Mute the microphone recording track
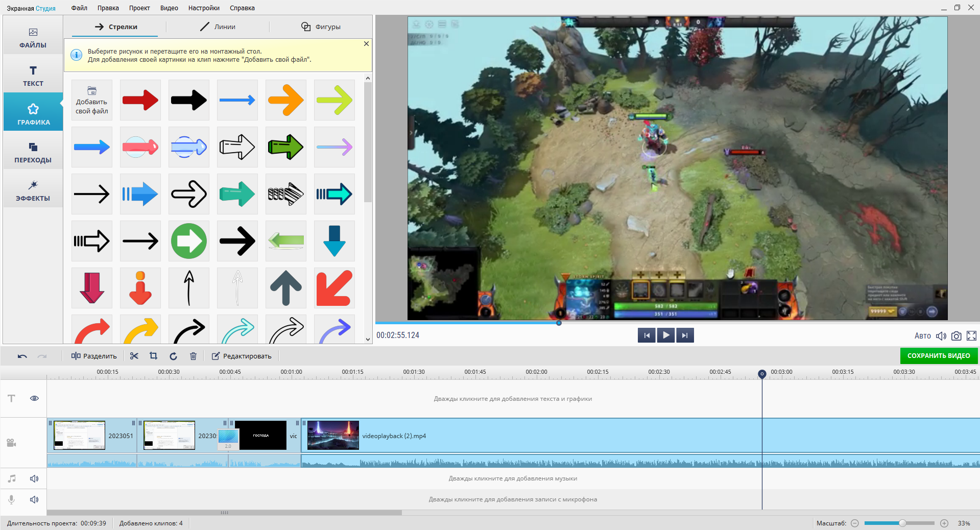This screenshot has width=980, height=530. tap(34, 499)
